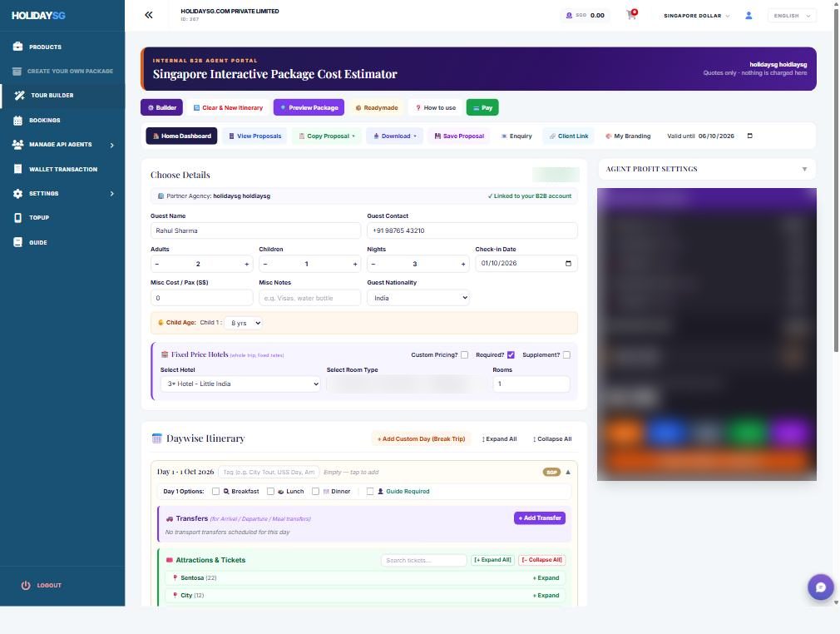The image size is (840, 634).
Task: Tick Breakfast option for Day 1
Action: (x=216, y=492)
